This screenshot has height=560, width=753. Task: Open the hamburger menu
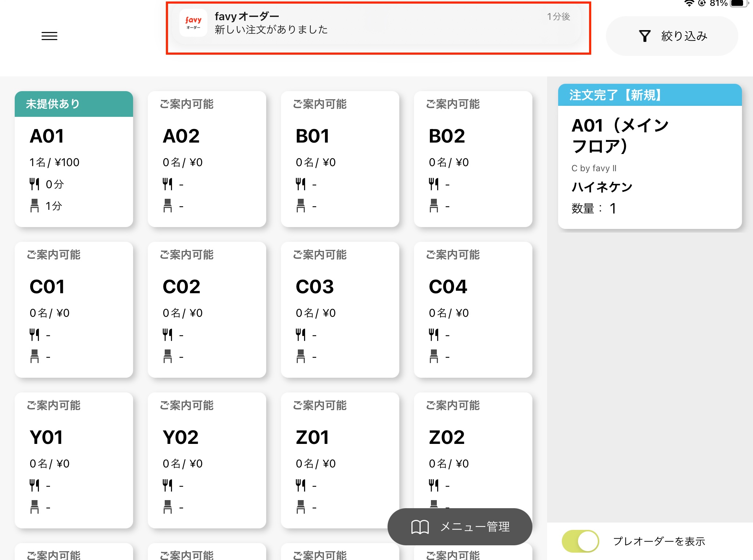pyautogui.click(x=49, y=36)
